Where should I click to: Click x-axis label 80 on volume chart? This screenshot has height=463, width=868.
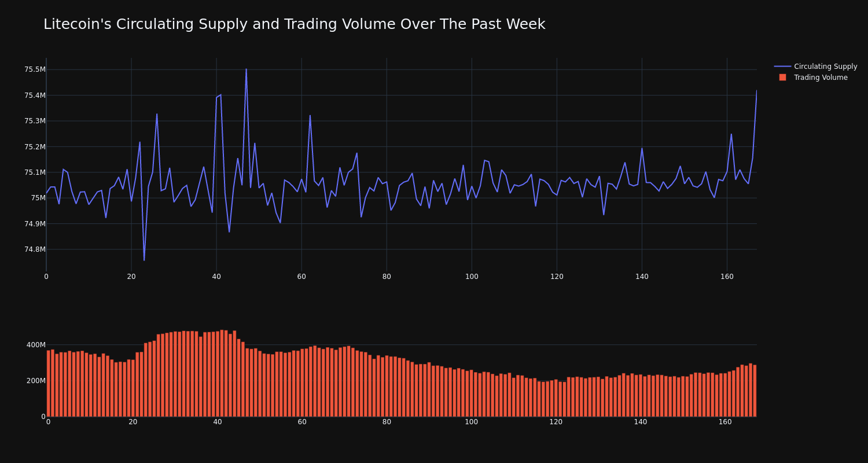387,422
